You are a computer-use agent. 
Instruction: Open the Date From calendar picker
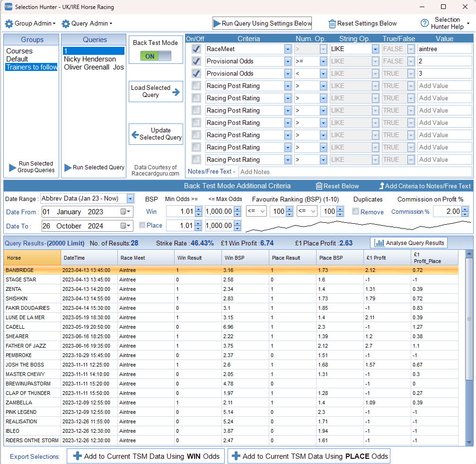pos(124,212)
